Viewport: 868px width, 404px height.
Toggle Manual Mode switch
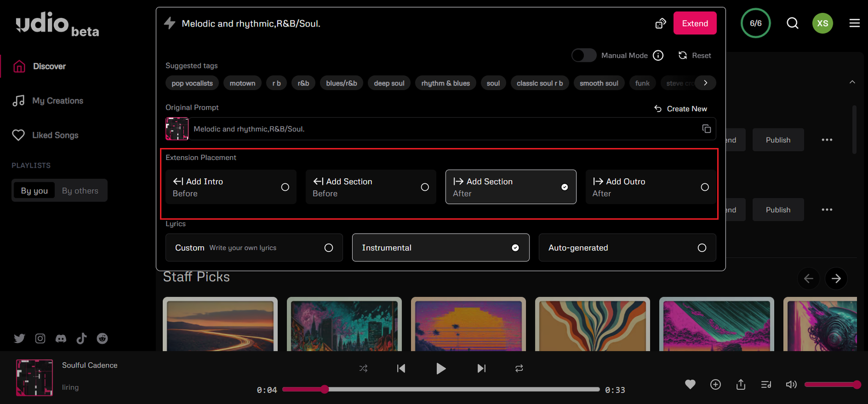584,55
